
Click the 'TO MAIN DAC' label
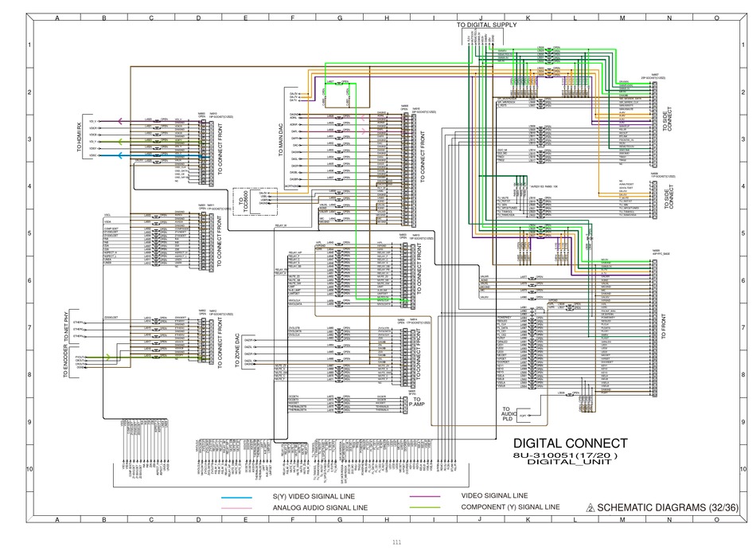click(281, 140)
